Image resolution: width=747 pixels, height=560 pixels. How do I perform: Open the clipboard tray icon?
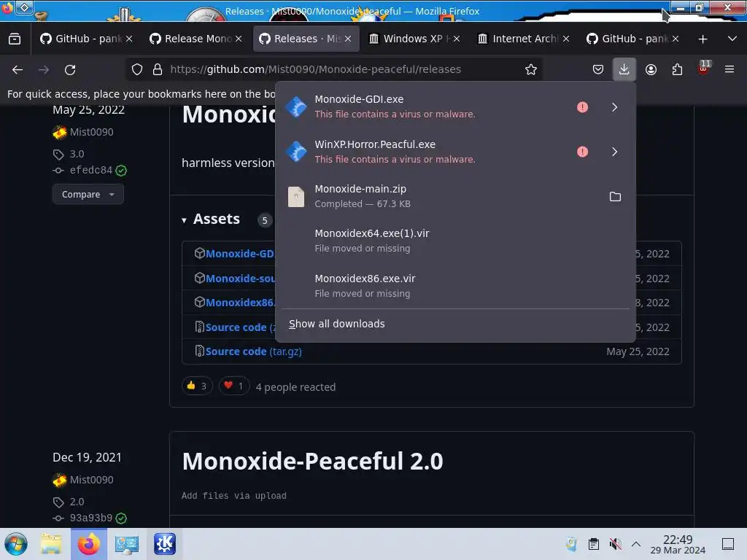click(x=593, y=544)
